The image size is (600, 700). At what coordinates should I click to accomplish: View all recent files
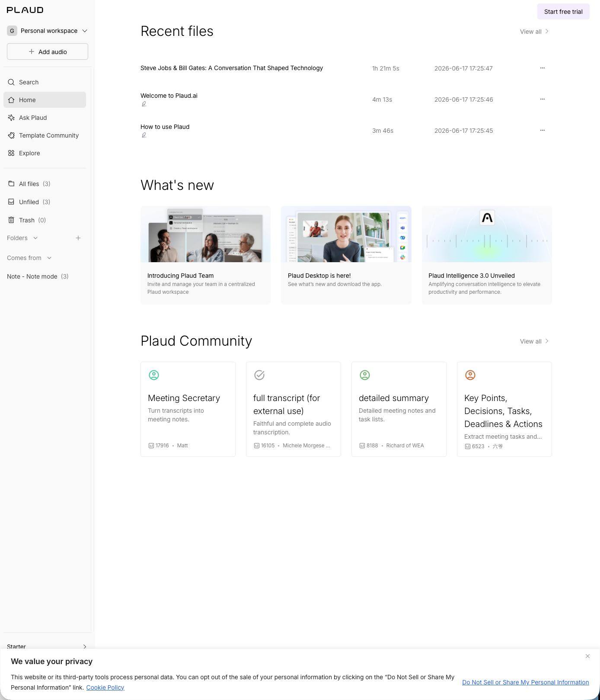(535, 32)
